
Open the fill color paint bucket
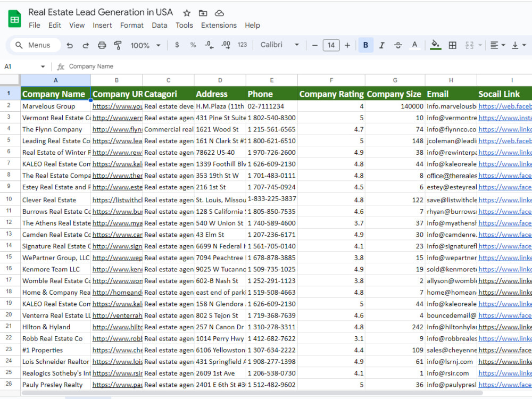pos(435,45)
